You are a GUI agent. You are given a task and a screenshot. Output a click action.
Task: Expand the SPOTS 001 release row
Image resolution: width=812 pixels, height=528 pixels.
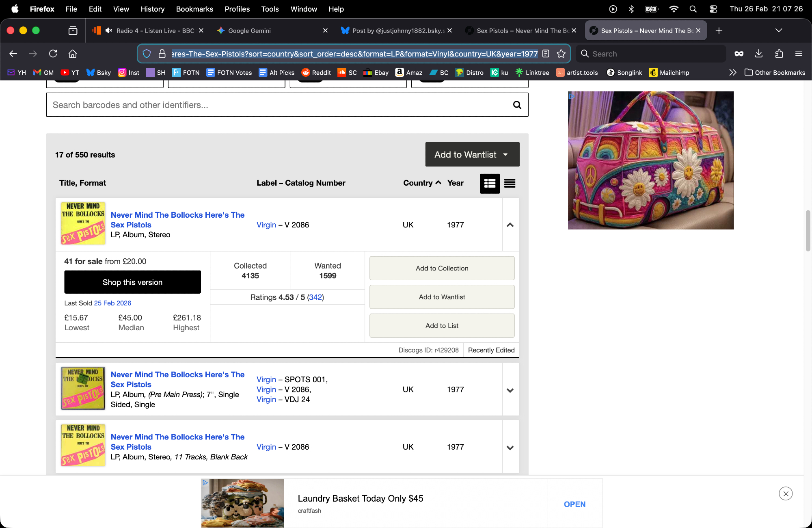[510, 390]
